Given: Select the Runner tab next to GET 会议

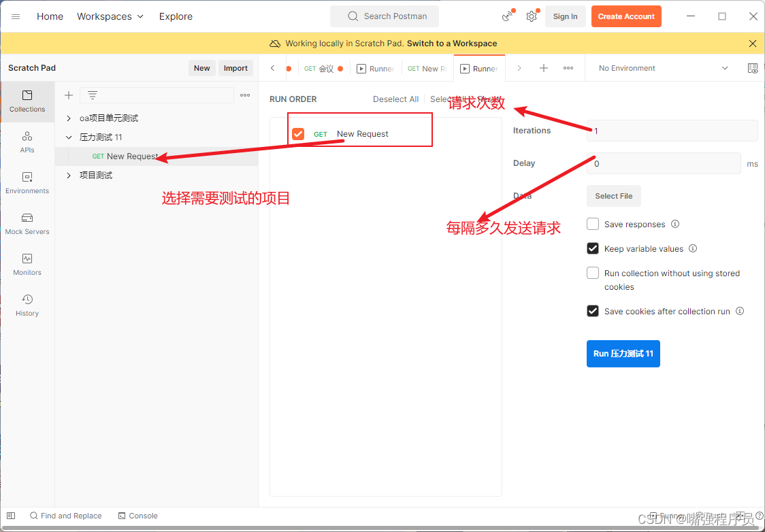Looking at the screenshot, I should point(376,69).
